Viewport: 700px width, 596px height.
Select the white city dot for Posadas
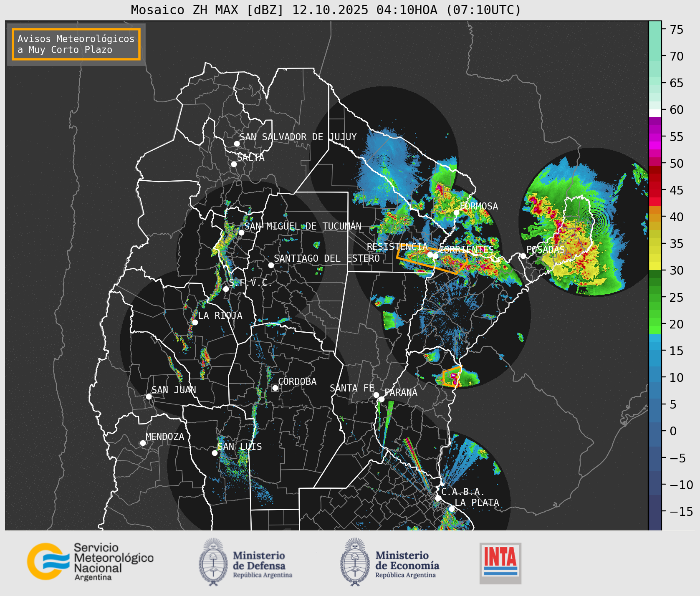pos(523,256)
